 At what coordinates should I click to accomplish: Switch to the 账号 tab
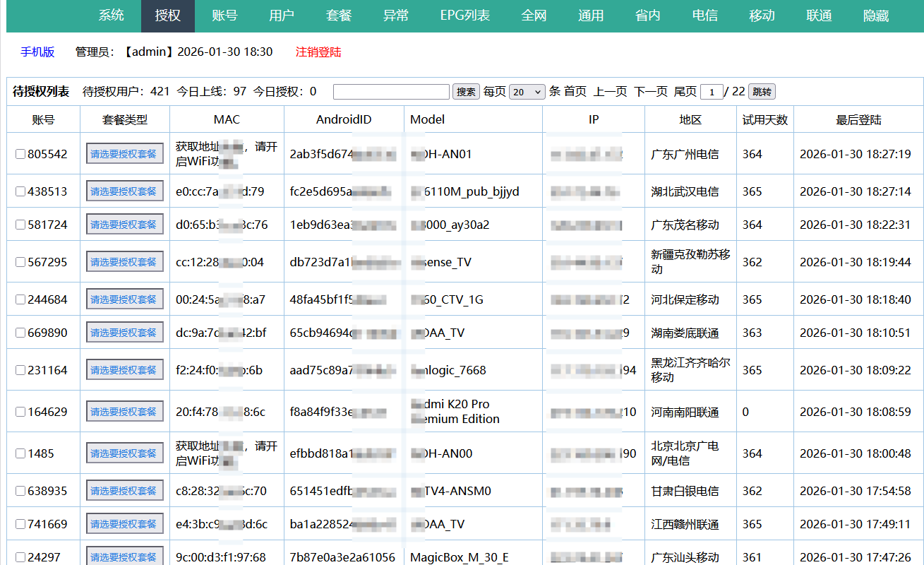[x=224, y=16]
